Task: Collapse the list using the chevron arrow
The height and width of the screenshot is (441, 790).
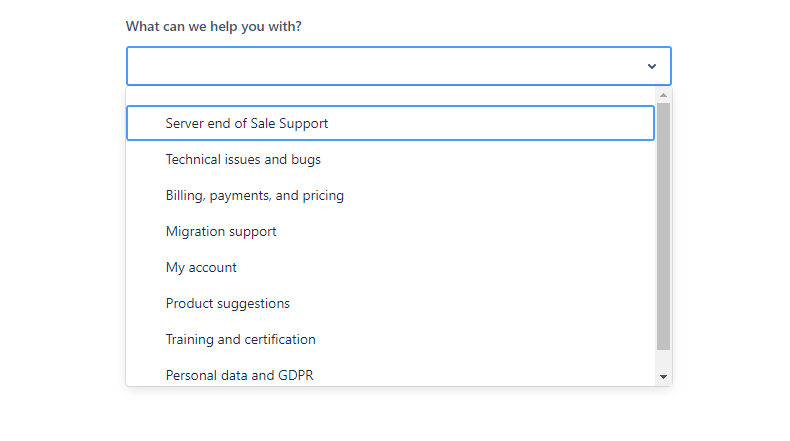Action: 651,66
